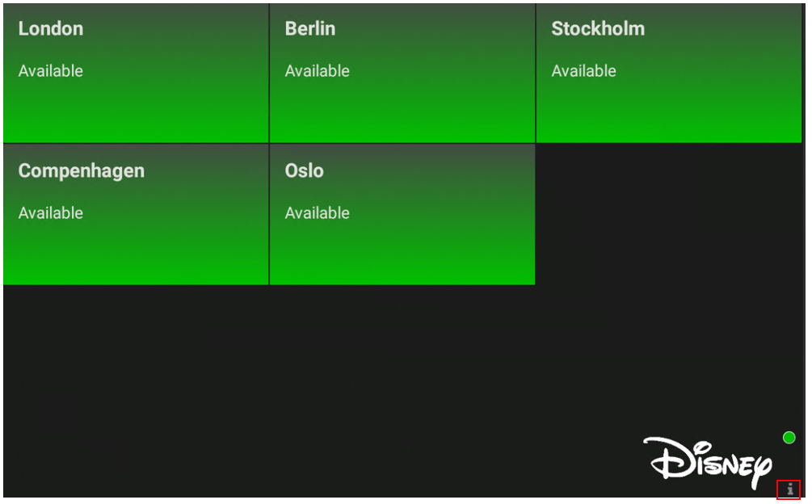
Task: Select the Berlin room tile
Action: coord(402,73)
